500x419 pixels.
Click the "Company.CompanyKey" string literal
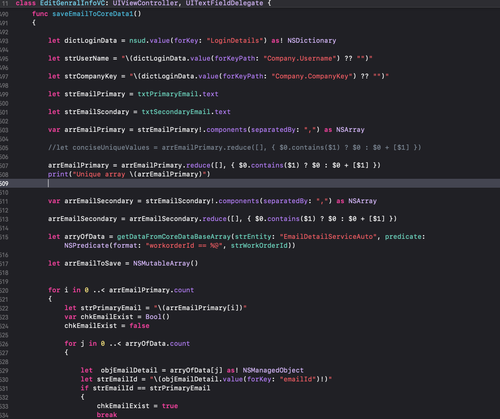[x=312, y=76]
